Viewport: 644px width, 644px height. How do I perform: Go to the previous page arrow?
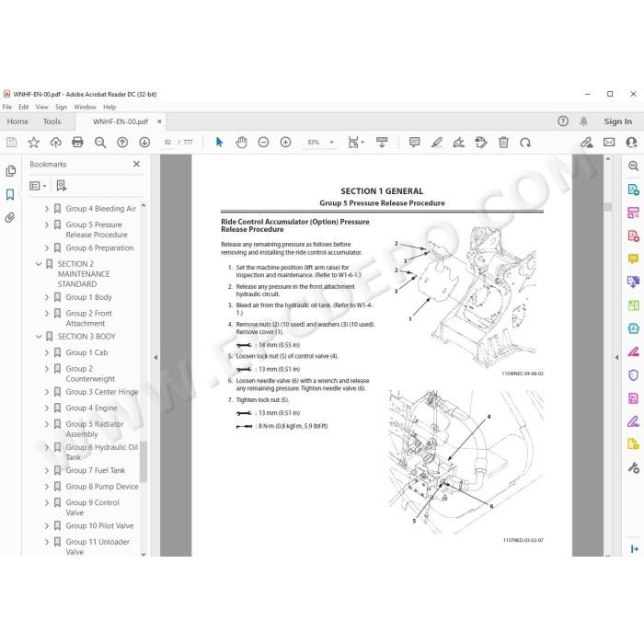(x=122, y=143)
